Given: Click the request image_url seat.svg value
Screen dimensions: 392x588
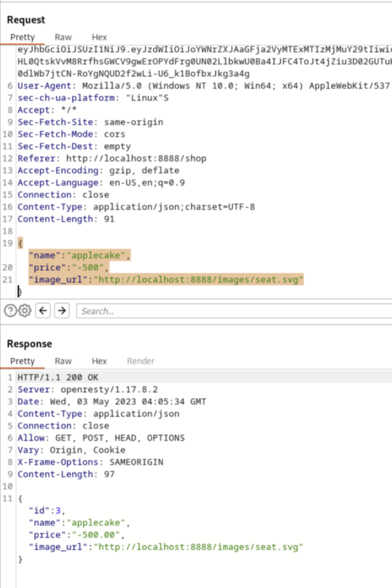Looking at the screenshot, I should coord(199,280).
